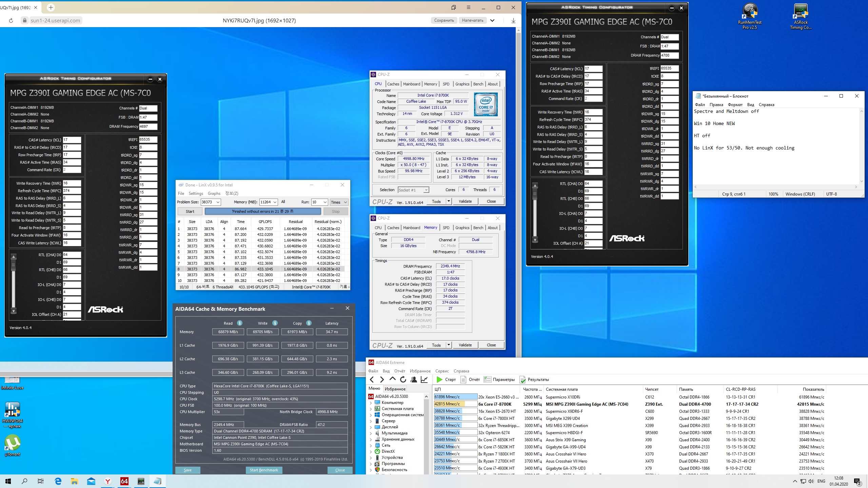Viewport: 868px width, 488px height.
Task: Open CPU-Z Tools dropdown arrow in Memory window
Action: (x=449, y=345)
